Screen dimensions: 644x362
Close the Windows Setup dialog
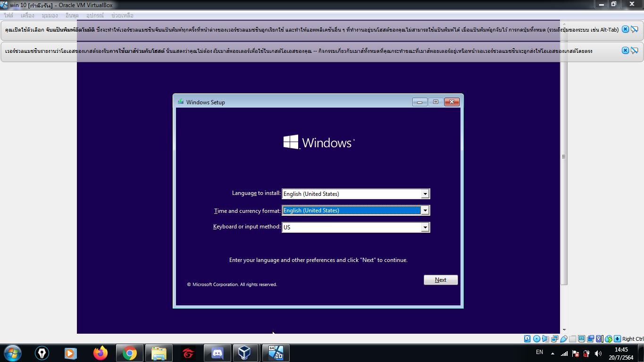(452, 101)
